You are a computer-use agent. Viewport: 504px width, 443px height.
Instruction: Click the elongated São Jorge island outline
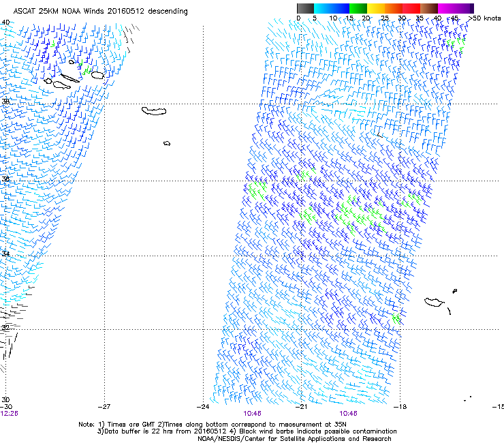tap(70, 78)
